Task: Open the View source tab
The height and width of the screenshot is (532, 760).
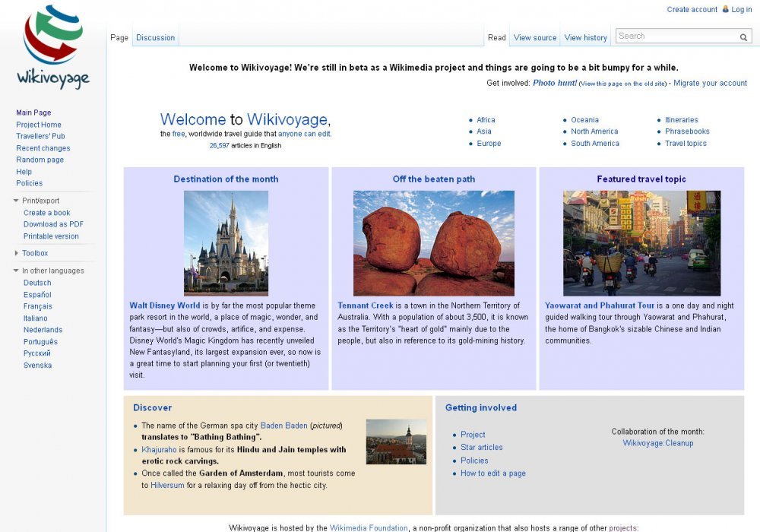Action: [x=534, y=37]
